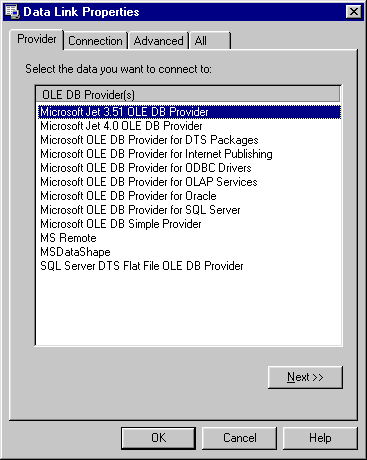The height and width of the screenshot is (460, 367).
Task: Open the Connection tab
Action: (95, 41)
